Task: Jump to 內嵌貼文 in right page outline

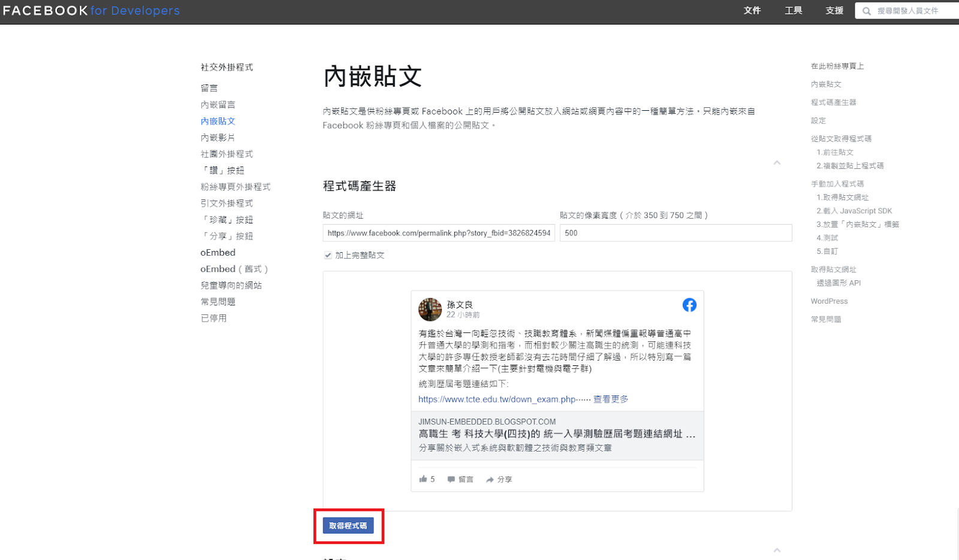Action: tap(826, 84)
